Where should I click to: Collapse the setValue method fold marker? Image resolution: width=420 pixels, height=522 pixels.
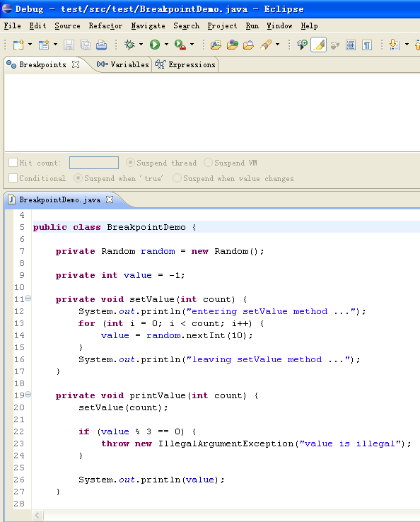coord(28,298)
